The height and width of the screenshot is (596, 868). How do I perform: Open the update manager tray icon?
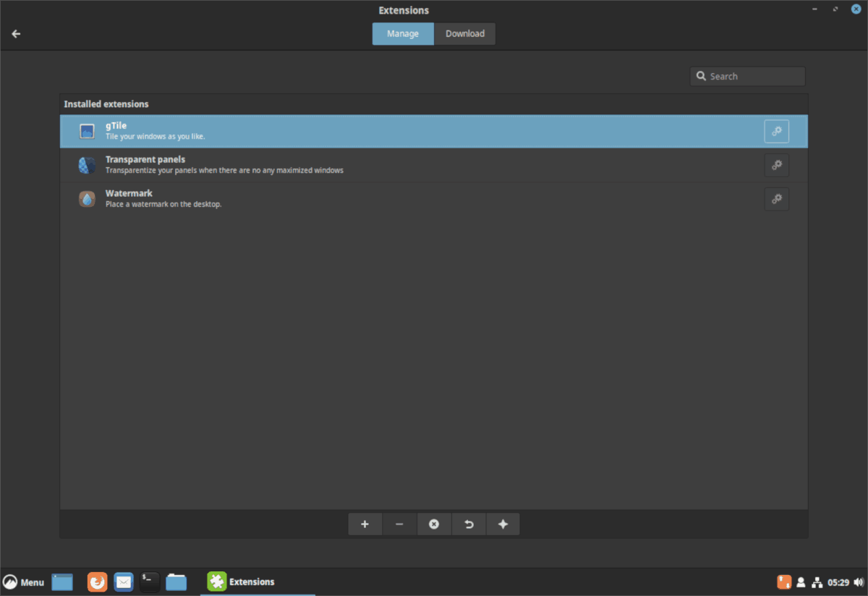[x=784, y=582]
